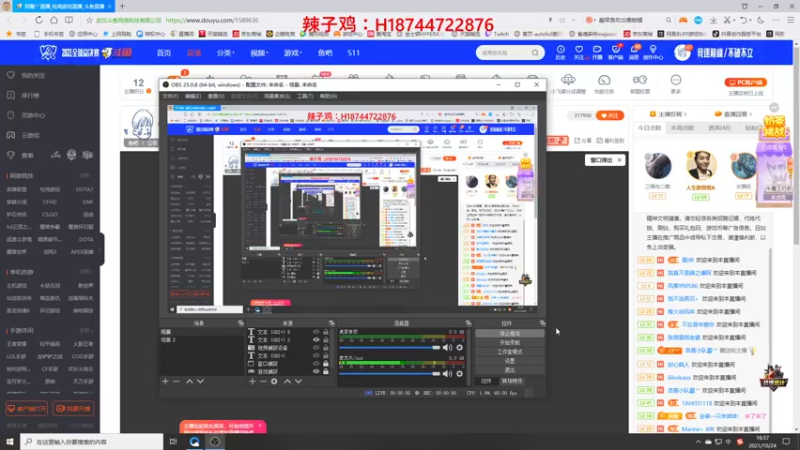Expand the 视频 dropdown in Douyu navigation
Image resolution: width=800 pixels, height=450 pixels.
pyautogui.click(x=259, y=53)
